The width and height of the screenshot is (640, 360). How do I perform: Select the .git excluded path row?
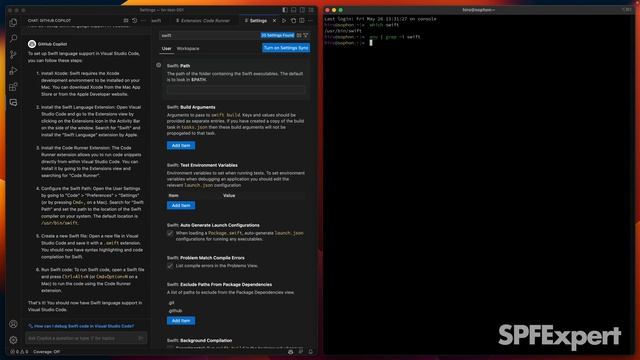point(236,303)
